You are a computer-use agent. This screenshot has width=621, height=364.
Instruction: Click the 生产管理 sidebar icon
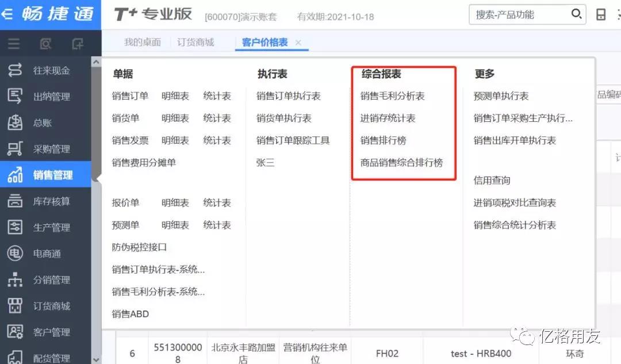coord(15,227)
